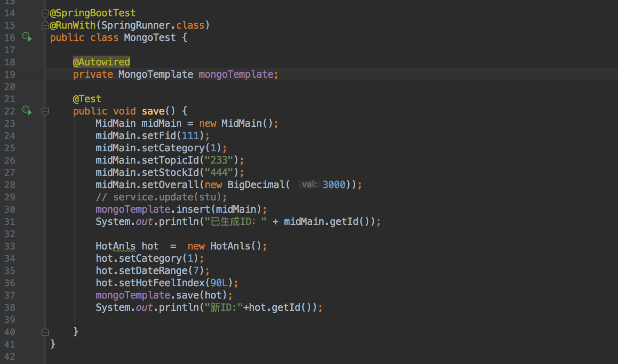Screen dimensions: 618x364
Task: Collapse the save() method fold marker
Action: pos(45,111)
